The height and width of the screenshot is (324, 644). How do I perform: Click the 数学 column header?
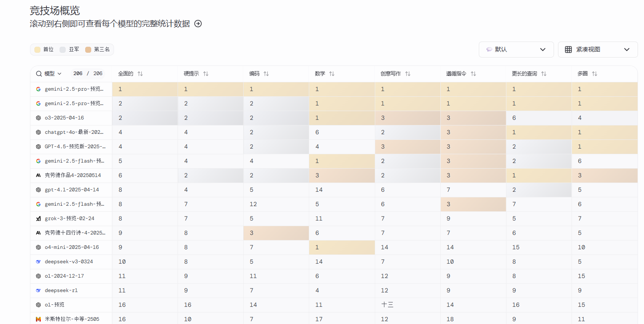coord(320,74)
